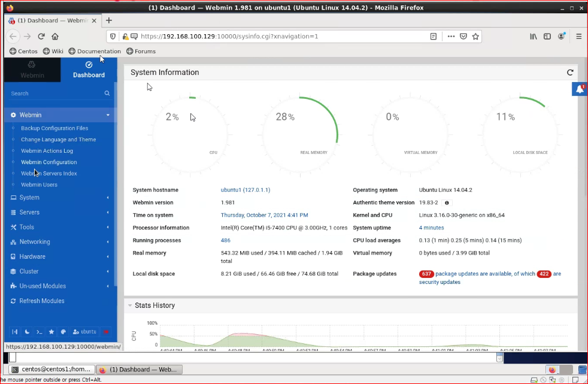588x384 pixels.
Task: Click the Firefox forward arrow
Action: click(x=27, y=37)
